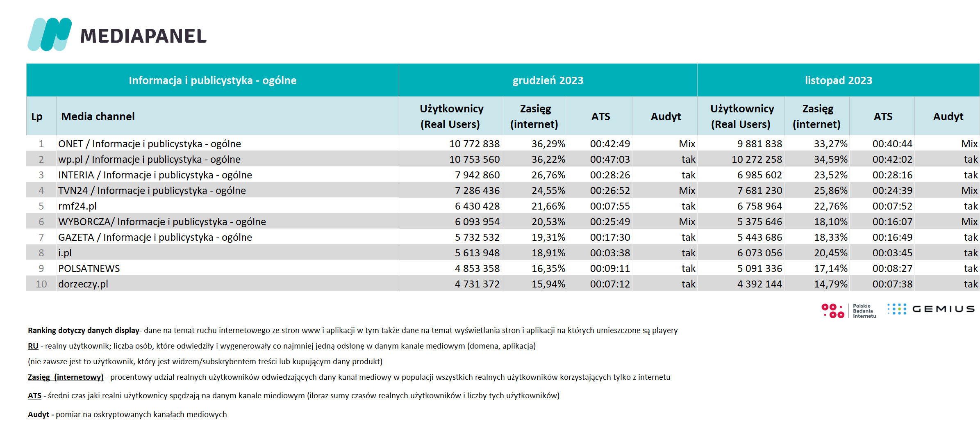This screenshot has width=980, height=422.
Task: Click the i.pl channel name
Action: click(x=65, y=253)
